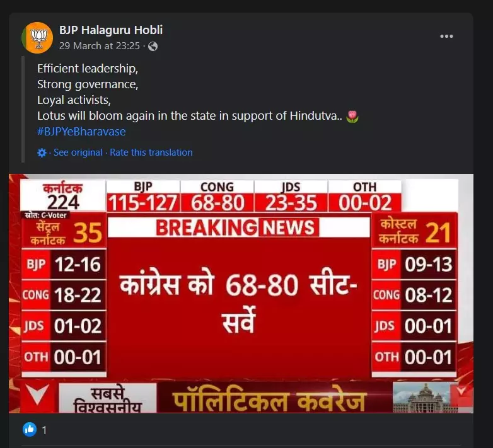Screen dimensions: 493x448
Task: Open the BJP Halaguru Hobli page name
Action: coord(111,30)
